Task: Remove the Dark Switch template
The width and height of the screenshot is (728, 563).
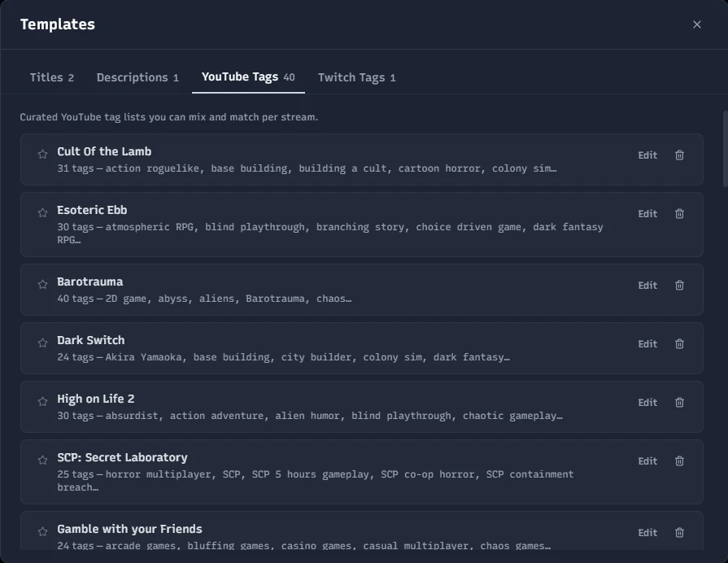Action: point(679,344)
